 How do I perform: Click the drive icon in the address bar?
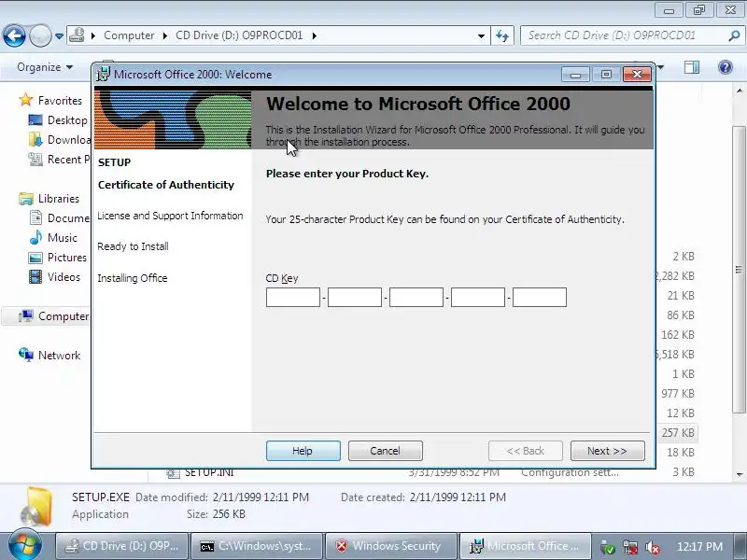[x=77, y=35]
